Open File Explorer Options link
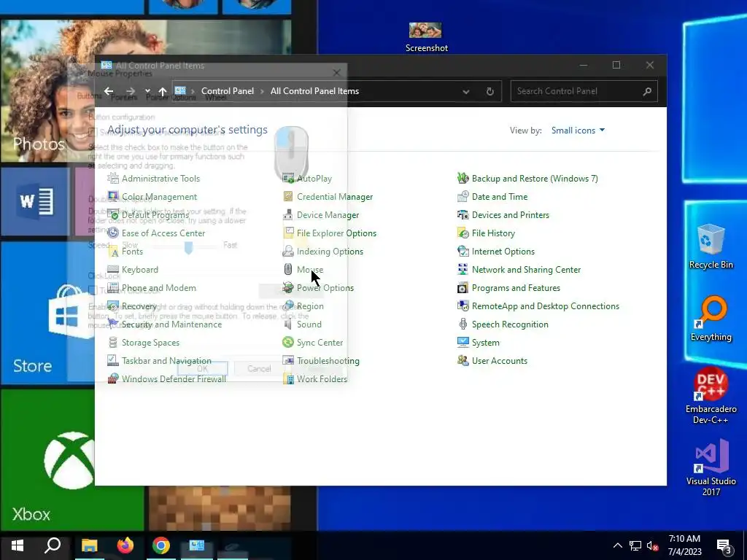 tap(336, 233)
